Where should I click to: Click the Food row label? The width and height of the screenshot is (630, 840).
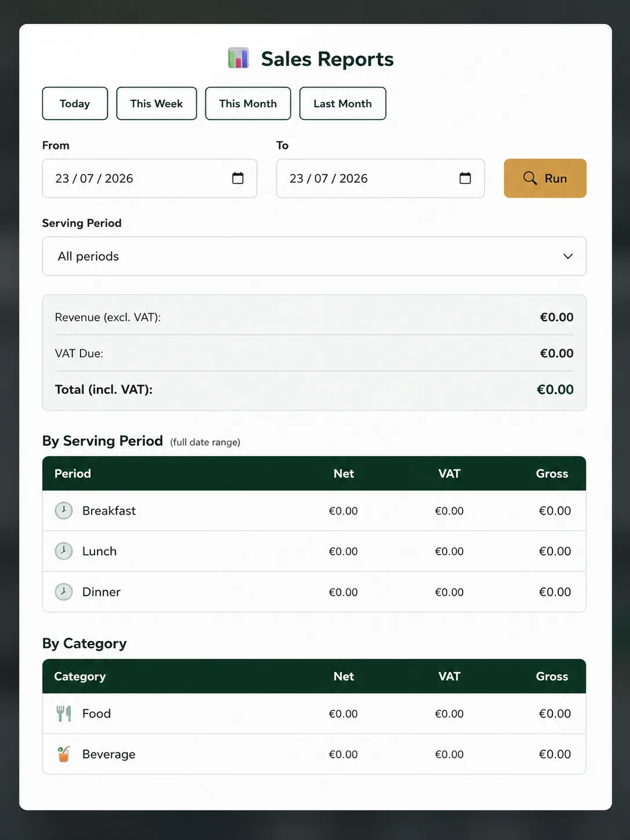click(96, 714)
